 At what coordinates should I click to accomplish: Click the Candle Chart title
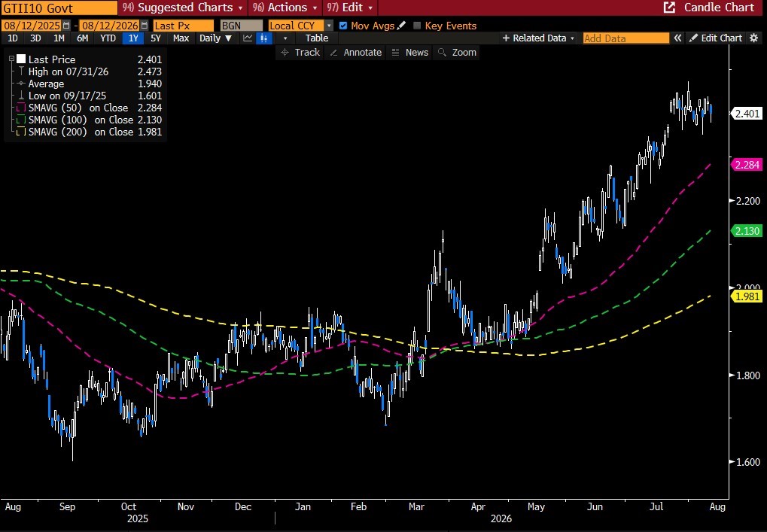719,8
